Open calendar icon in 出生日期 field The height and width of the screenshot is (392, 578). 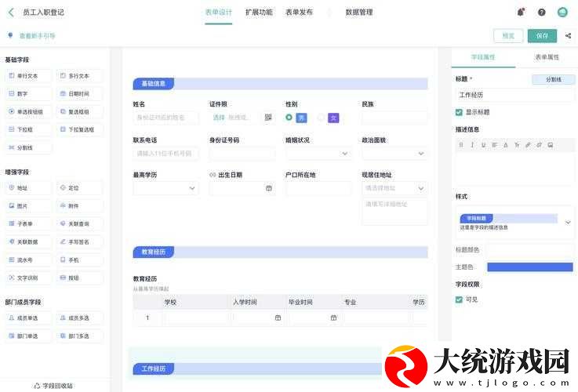269,188
